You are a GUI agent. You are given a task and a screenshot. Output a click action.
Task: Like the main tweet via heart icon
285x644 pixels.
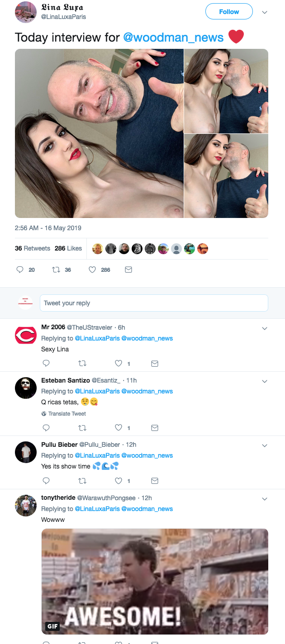[92, 270]
